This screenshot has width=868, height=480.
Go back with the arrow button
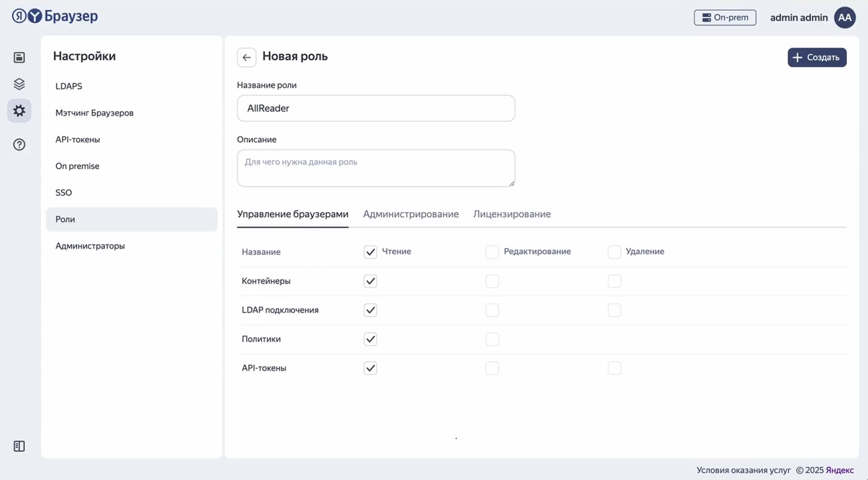(247, 57)
